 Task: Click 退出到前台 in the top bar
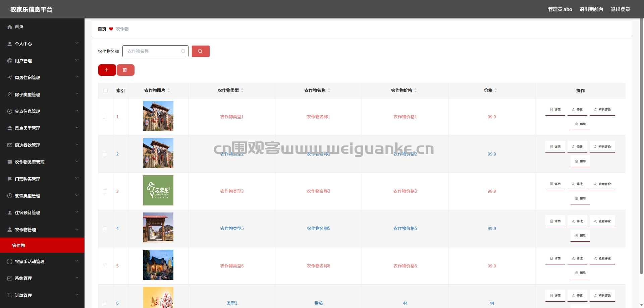coord(591,9)
